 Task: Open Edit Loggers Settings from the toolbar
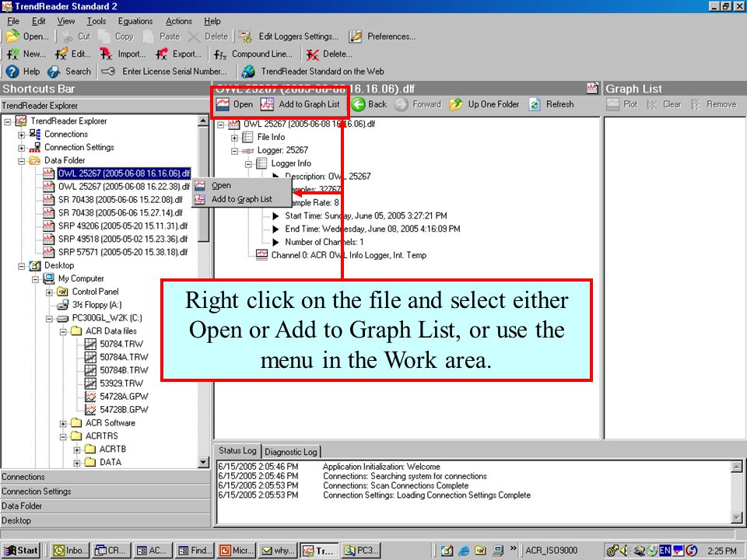click(x=289, y=37)
